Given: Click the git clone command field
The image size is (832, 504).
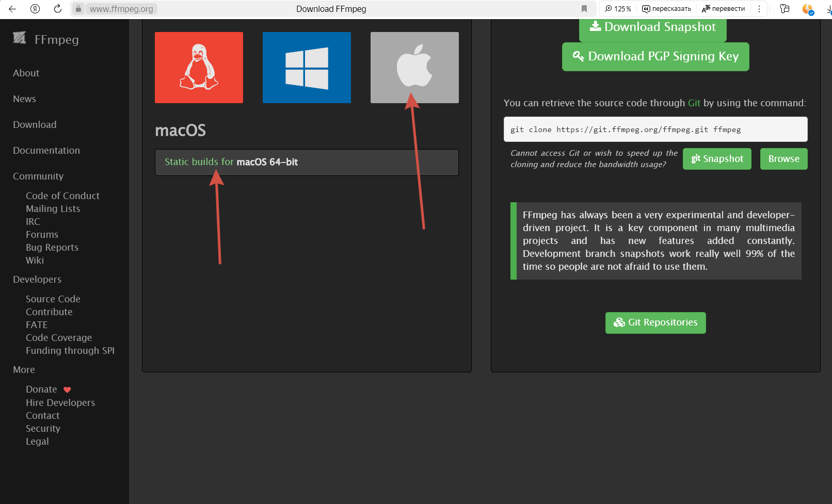Looking at the screenshot, I should click(x=655, y=129).
